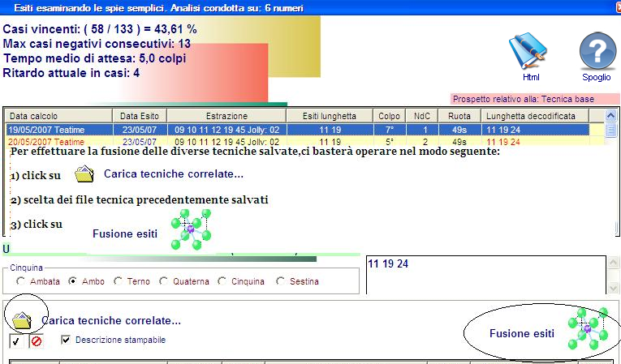
Task: Click the Carica tecniche correlate link
Action: pos(111,320)
